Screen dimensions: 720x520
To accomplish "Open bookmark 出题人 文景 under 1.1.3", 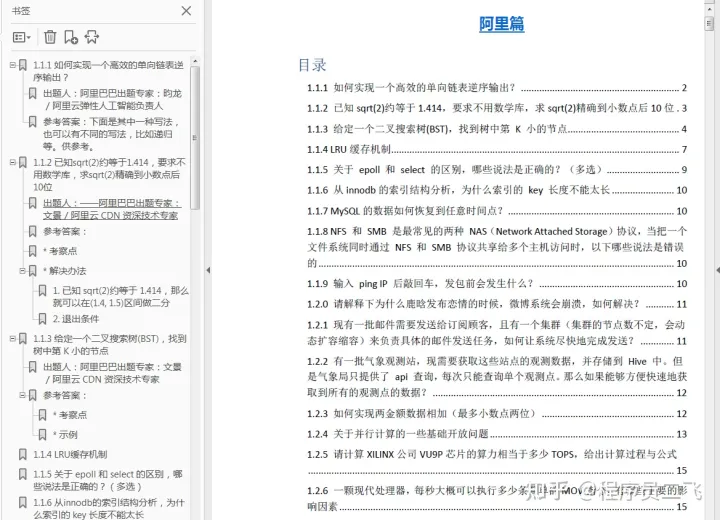I will pos(112,373).
